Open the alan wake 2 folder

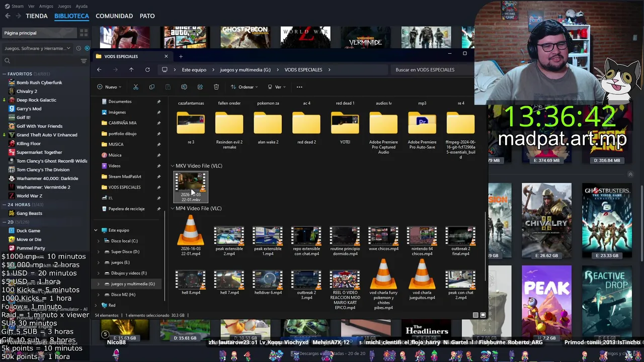click(x=268, y=128)
